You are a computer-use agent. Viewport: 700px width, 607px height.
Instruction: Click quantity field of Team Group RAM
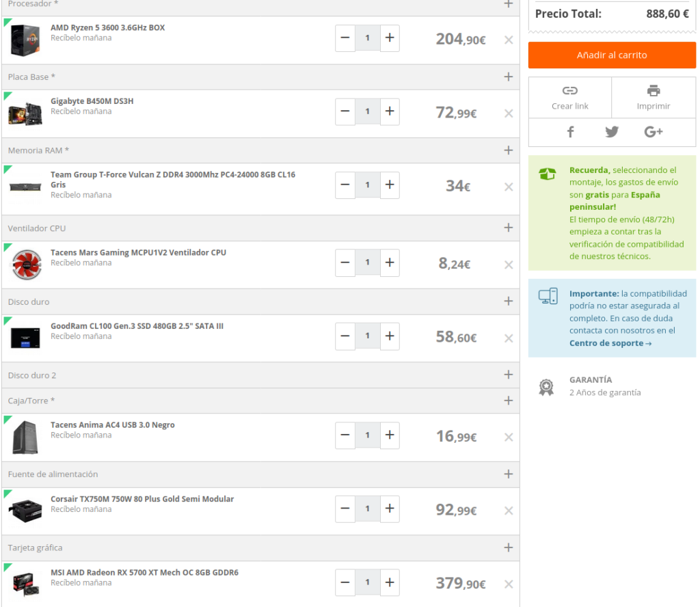tap(367, 185)
